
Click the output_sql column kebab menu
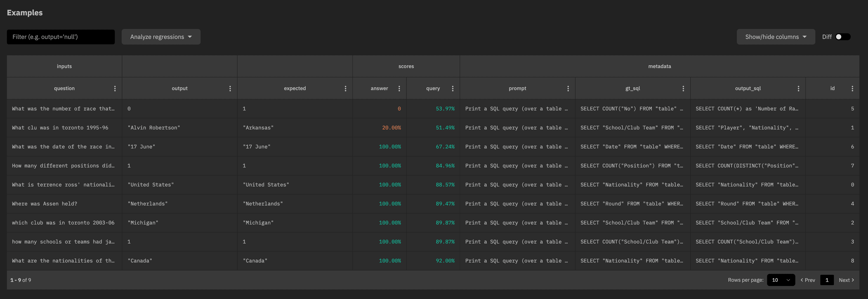point(798,89)
